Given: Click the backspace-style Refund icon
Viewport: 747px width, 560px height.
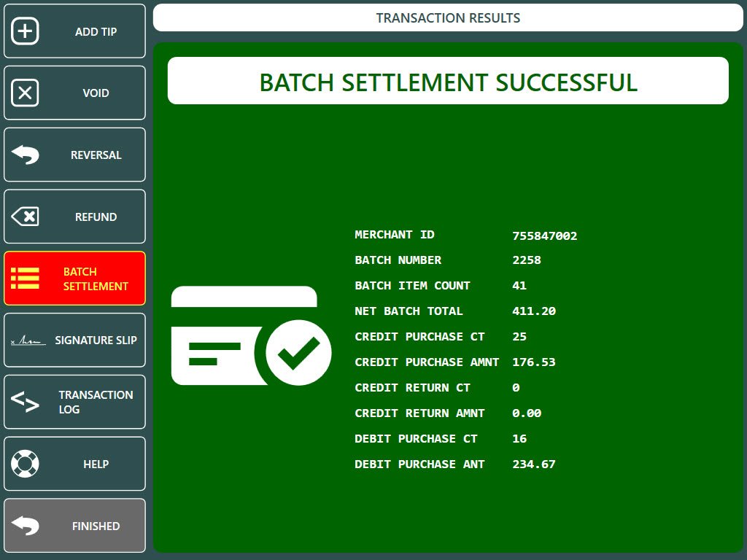Looking at the screenshot, I should click(26, 217).
